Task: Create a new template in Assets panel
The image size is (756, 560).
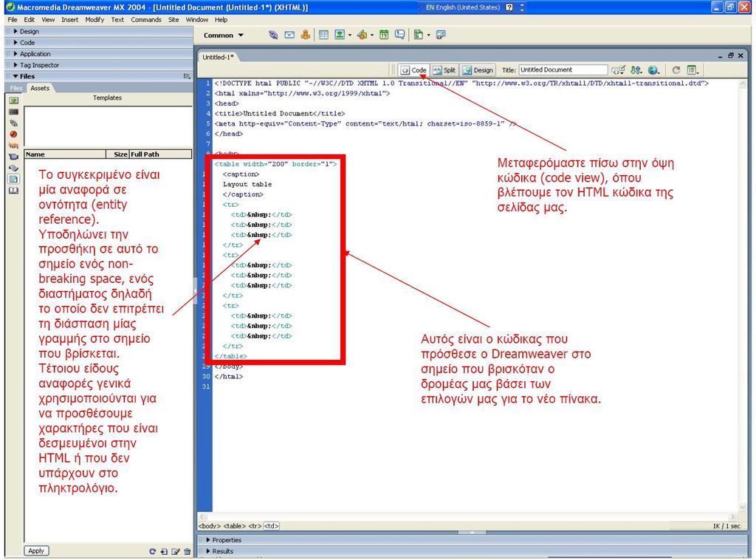Action: pyautogui.click(x=164, y=551)
